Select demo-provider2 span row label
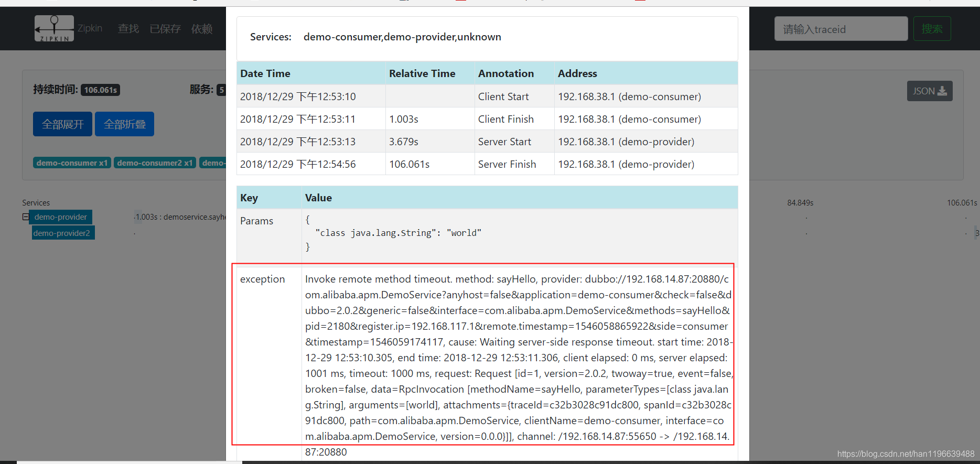The height and width of the screenshot is (464, 980). 63,233
